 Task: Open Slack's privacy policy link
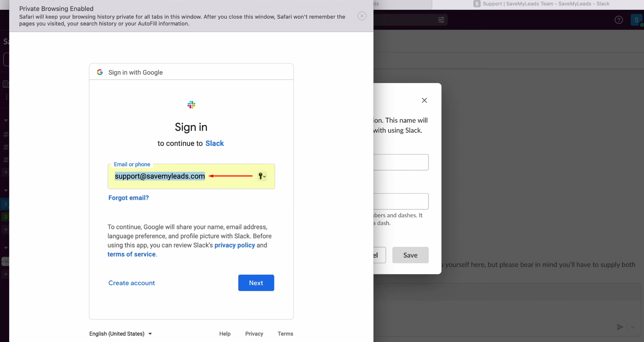click(x=235, y=245)
